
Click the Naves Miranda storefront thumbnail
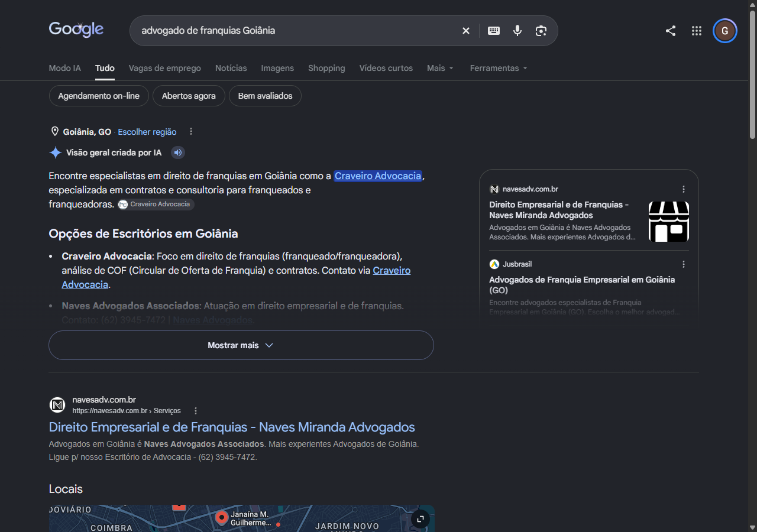669,222
